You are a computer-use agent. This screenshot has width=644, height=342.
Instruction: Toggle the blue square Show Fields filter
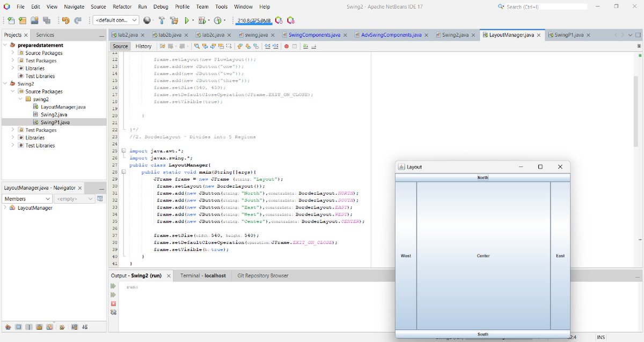click(19, 327)
